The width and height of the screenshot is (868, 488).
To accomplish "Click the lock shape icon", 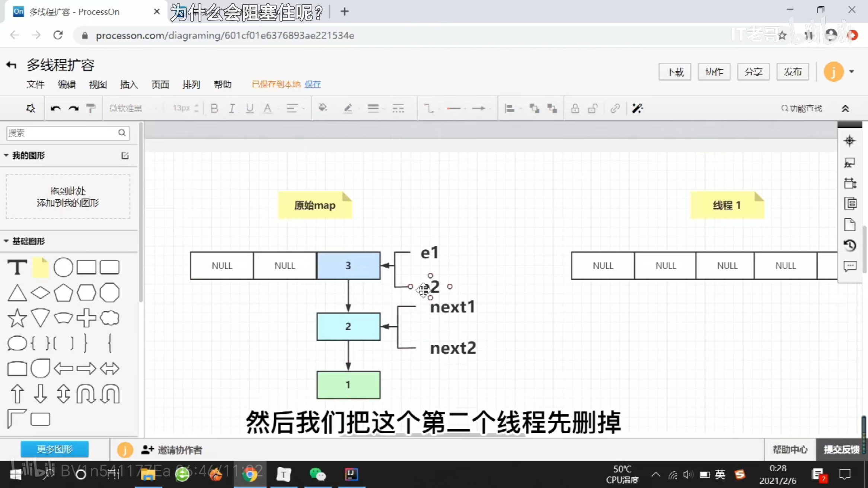I will pos(575,108).
